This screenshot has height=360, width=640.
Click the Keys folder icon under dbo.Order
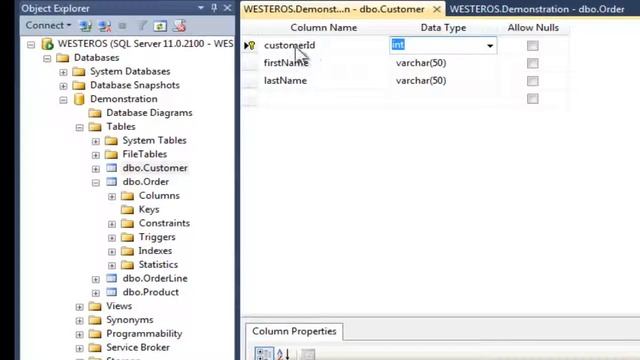pos(127,209)
